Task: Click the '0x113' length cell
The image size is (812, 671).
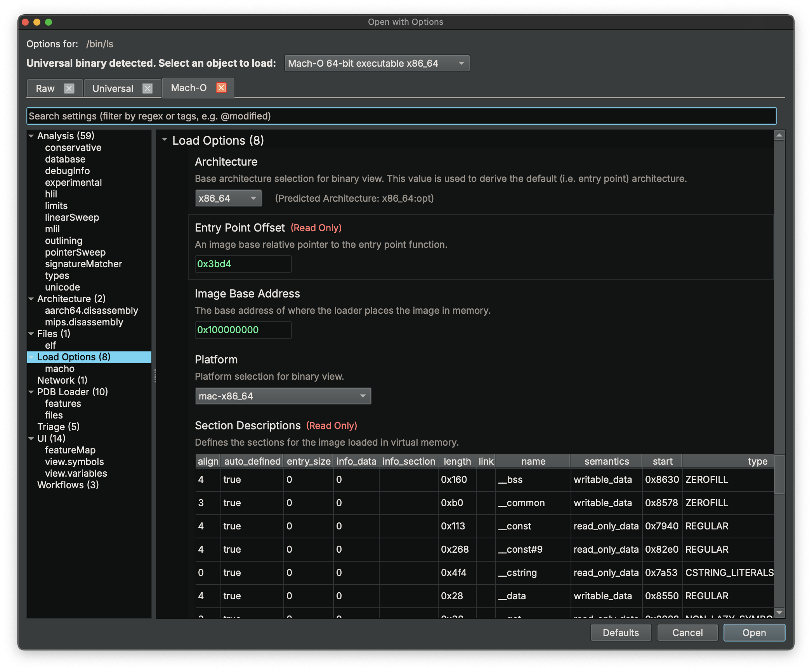Action: pos(457,526)
